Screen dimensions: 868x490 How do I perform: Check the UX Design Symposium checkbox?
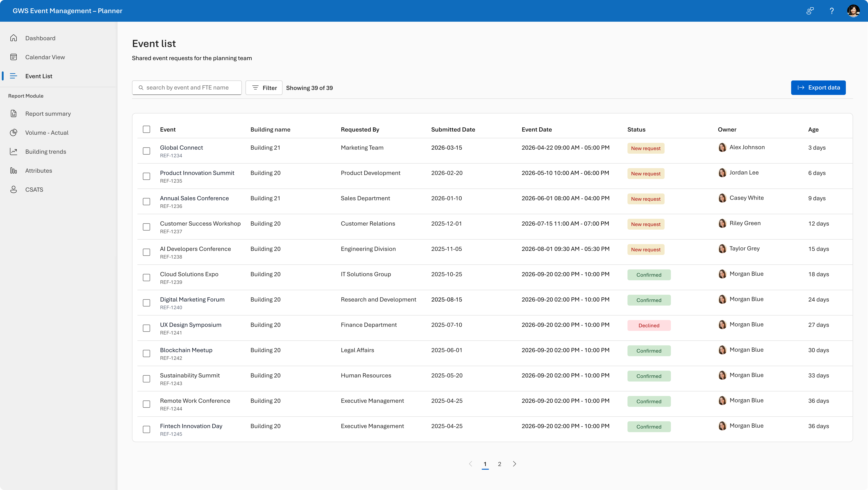(146, 328)
